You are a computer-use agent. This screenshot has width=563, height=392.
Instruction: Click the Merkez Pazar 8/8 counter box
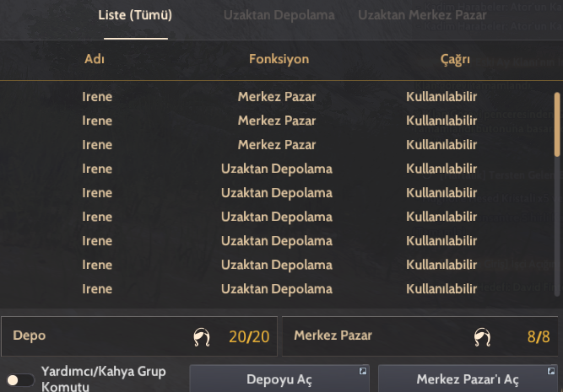[420, 336]
